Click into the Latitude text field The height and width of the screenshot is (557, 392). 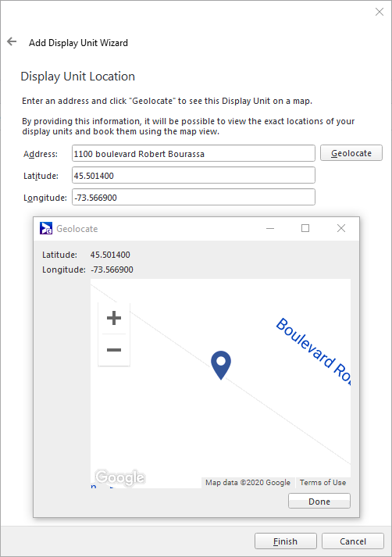tap(194, 176)
